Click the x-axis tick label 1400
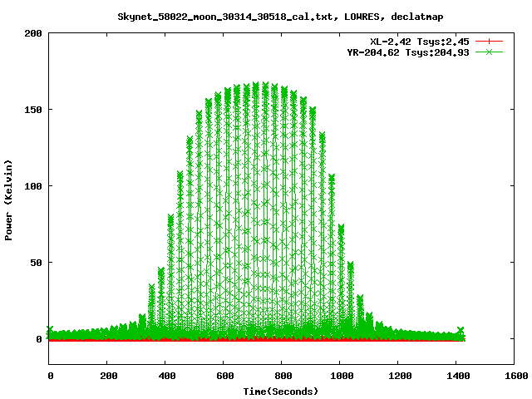Image resolution: width=532 pixels, height=399 pixels. [x=458, y=376]
